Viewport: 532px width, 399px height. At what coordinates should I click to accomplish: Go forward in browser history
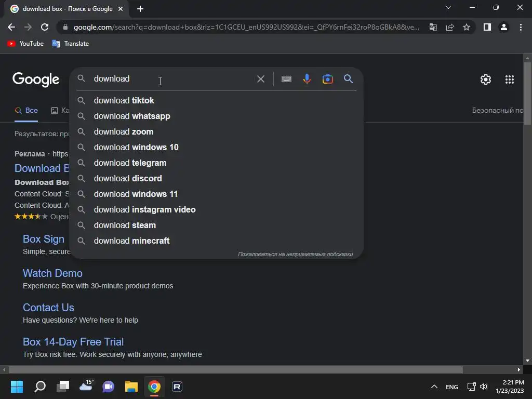pyautogui.click(x=28, y=27)
